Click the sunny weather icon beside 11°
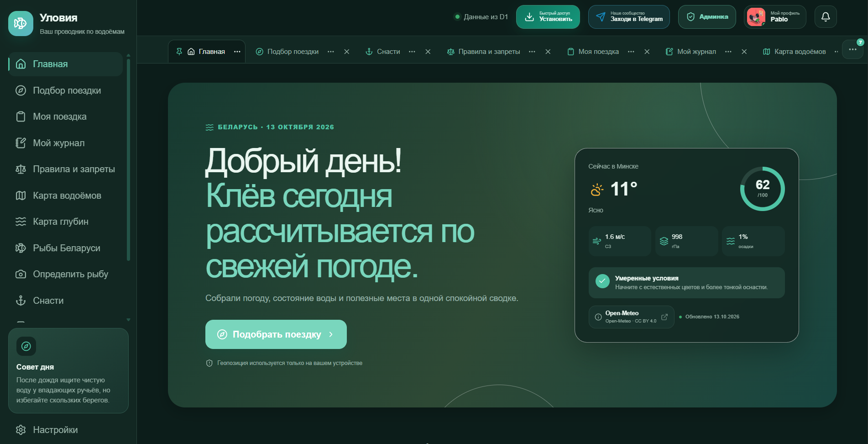The height and width of the screenshot is (444, 868). click(x=597, y=190)
